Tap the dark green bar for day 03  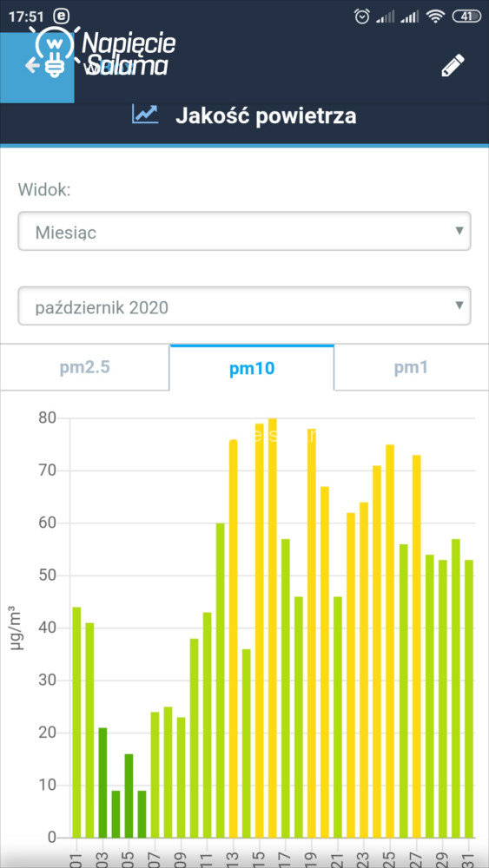[x=102, y=782]
